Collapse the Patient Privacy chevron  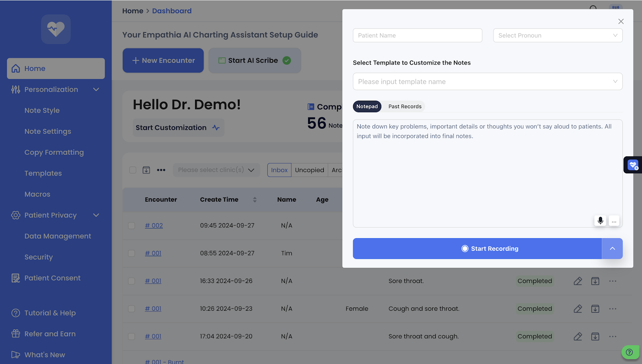click(96, 215)
